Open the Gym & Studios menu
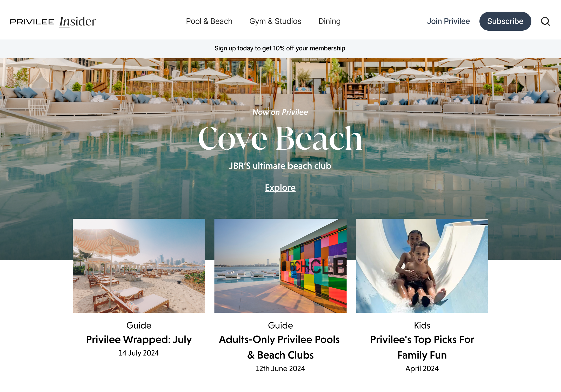The image size is (561, 392). 275,21
